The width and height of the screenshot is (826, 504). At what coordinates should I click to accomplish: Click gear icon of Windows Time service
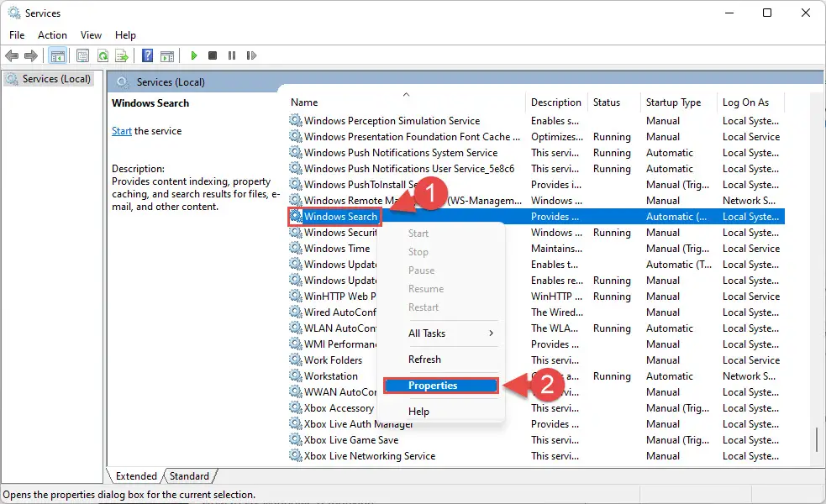[x=296, y=248]
